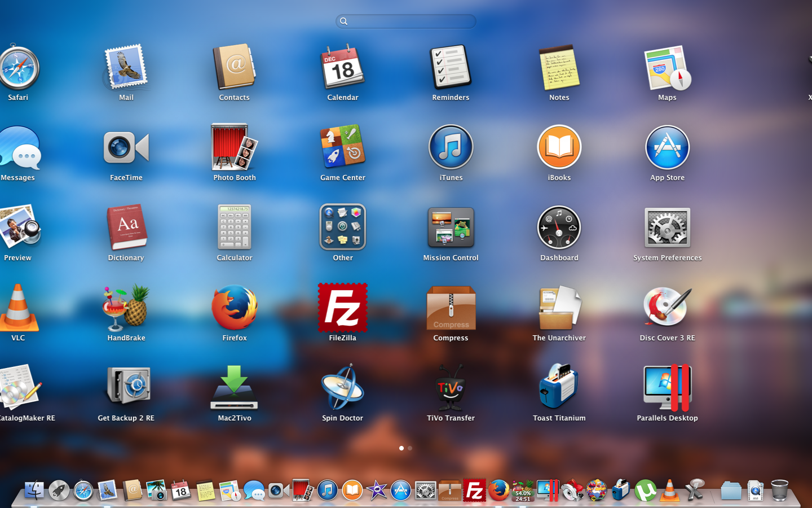Open The Unarchiver app
812x508 pixels.
(559, 308)
